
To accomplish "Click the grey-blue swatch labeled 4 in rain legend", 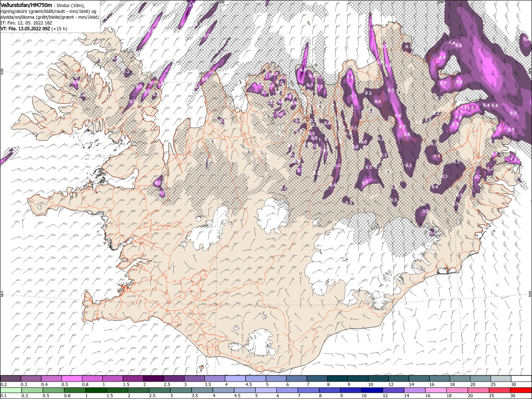I will coord(223,390).
